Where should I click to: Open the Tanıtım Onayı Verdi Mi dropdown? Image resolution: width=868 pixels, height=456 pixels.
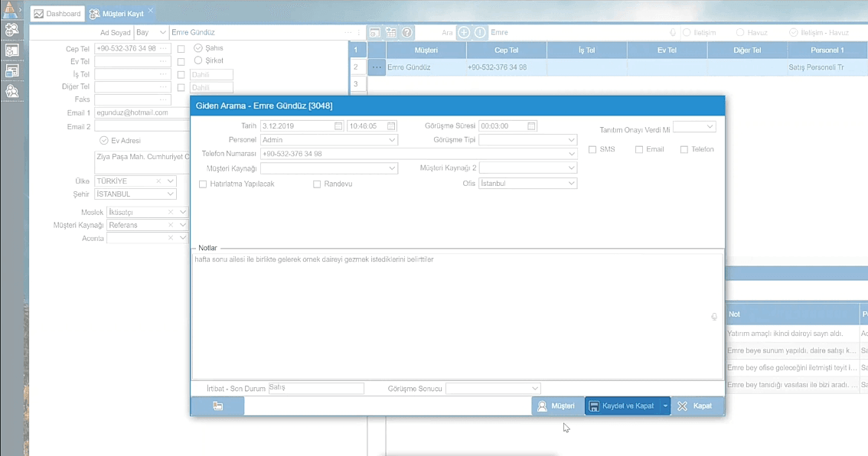click(710, 127)
